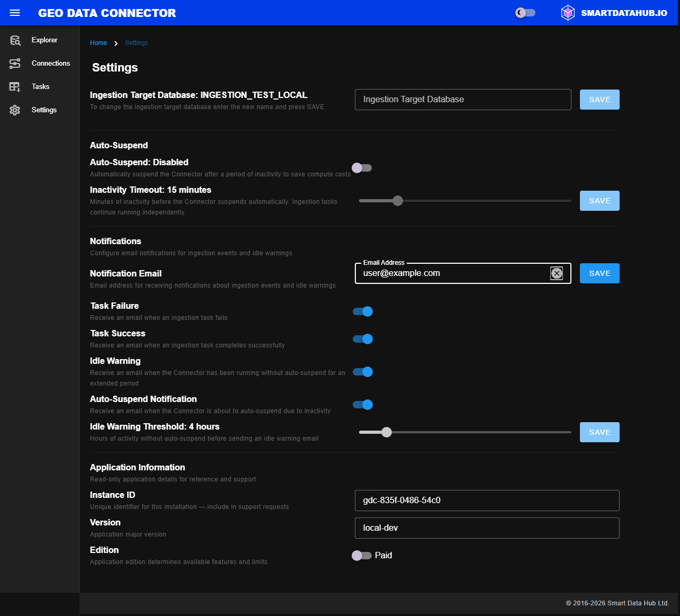680x616 pixels.
Task: Save the ingestion target database
Action: tap(600, 100)
